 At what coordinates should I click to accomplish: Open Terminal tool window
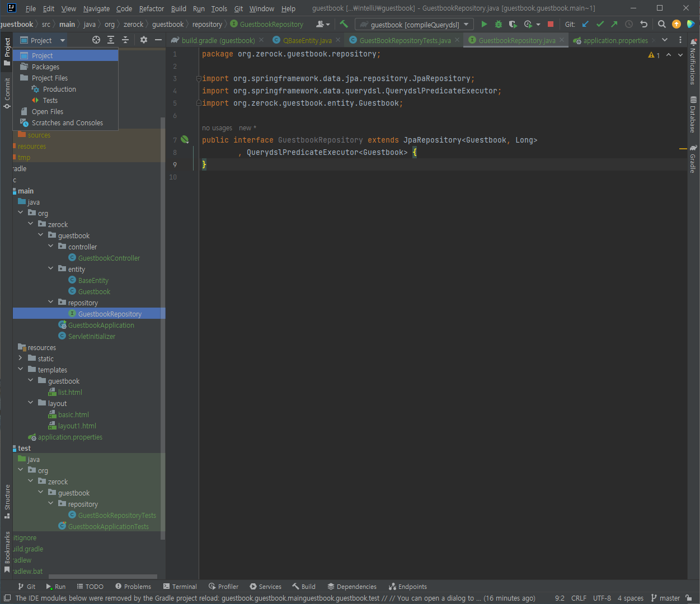[180, 587]
